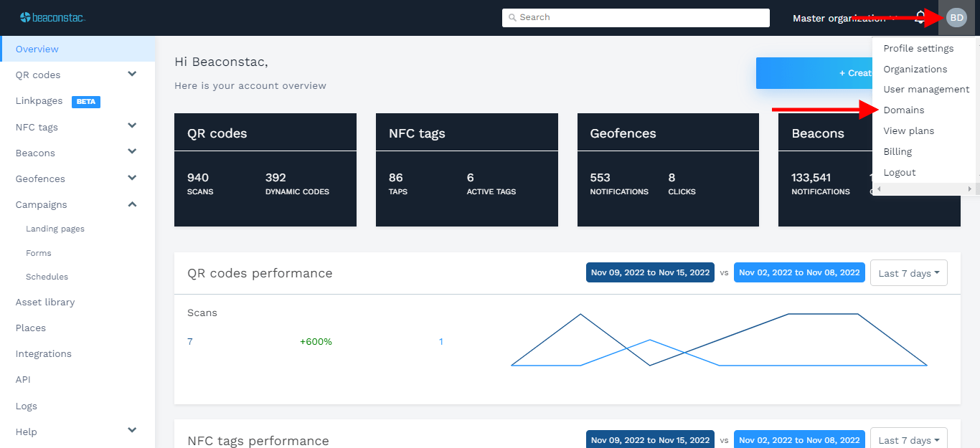Expand the NFC tags sidebar chevron
This screenshot has width=980, height=448.
132,127
